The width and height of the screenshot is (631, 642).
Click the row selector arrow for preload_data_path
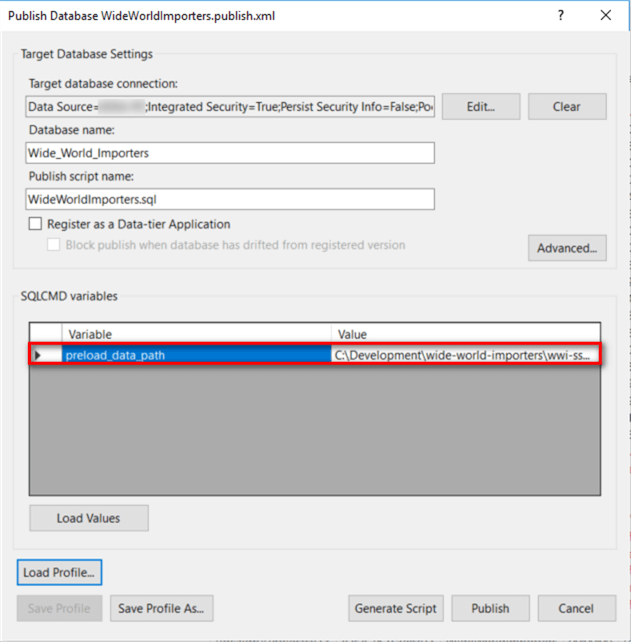pyautogui.click(x=46, y=355)
